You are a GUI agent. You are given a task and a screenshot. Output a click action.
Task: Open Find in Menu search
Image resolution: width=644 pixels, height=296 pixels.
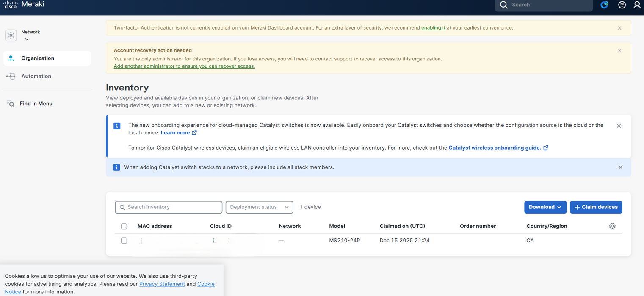tap(36, 104)
